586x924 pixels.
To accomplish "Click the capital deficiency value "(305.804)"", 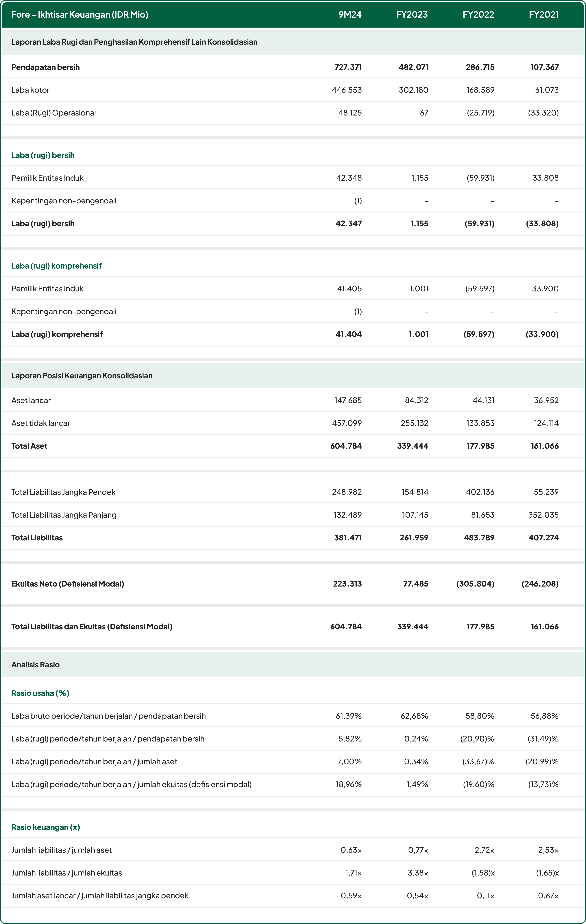I will (475, 584).
